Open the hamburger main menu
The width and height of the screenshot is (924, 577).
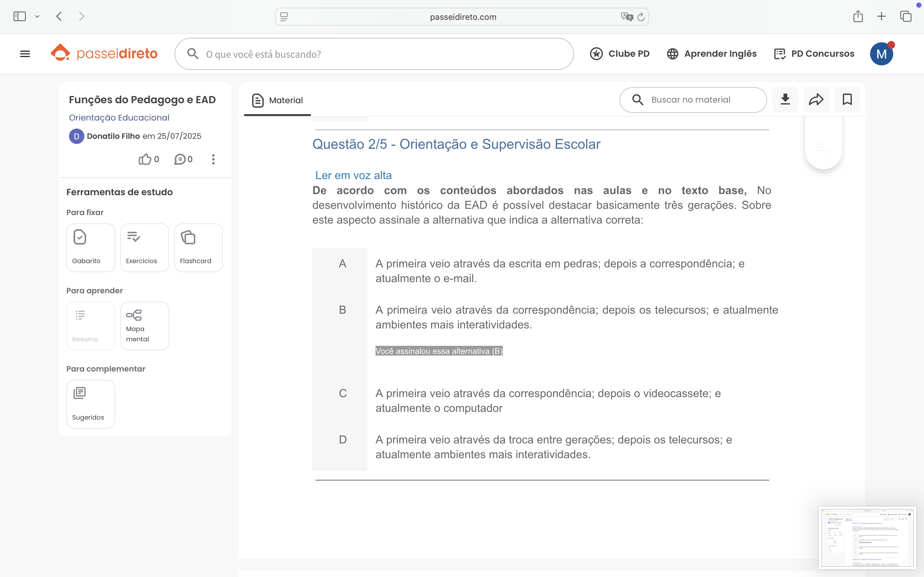tap(25, 54)
